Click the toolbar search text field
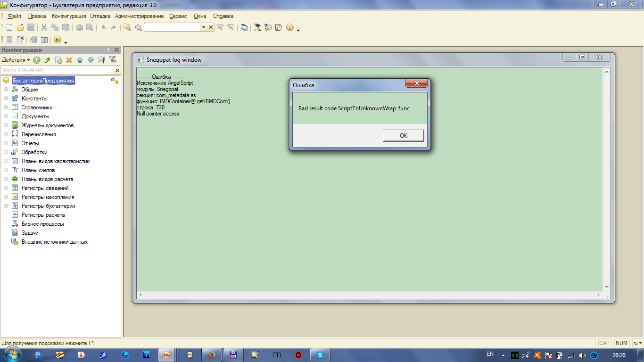Viewport: 644px width, 362px height. point(172,27)
